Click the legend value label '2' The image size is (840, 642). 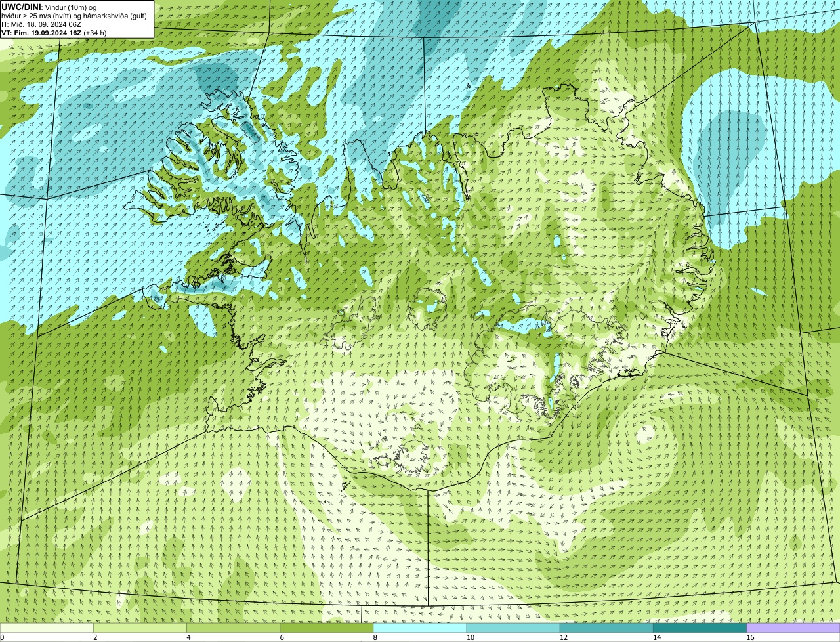coord(95,637)
